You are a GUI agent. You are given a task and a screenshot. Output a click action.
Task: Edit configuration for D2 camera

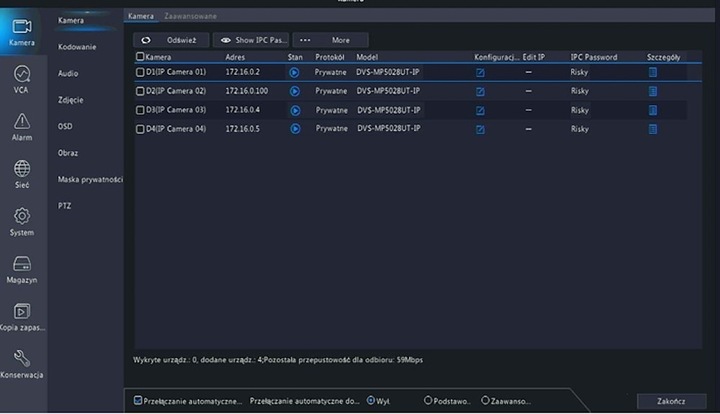(481, 91)
